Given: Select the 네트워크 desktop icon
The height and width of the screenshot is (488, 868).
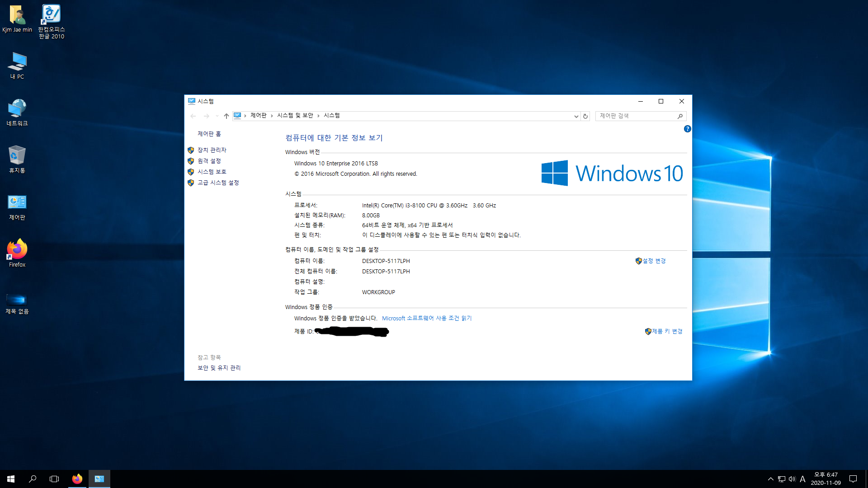Looking at the screenshot, I should [x=17, y=113].
